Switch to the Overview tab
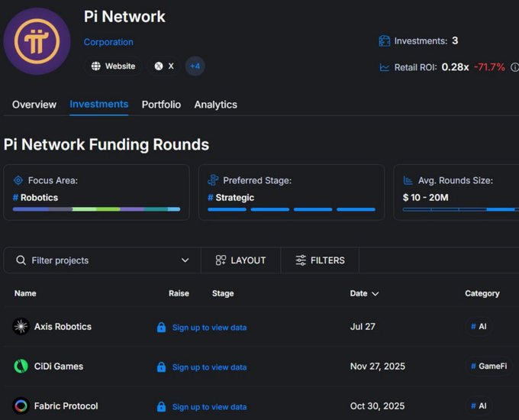 point(34,105)
